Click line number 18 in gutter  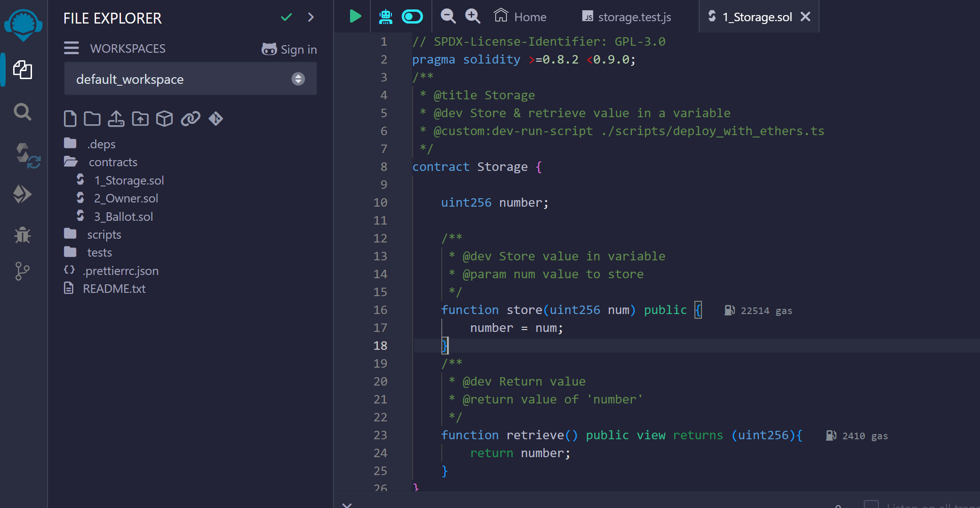(x=380, y=346)
